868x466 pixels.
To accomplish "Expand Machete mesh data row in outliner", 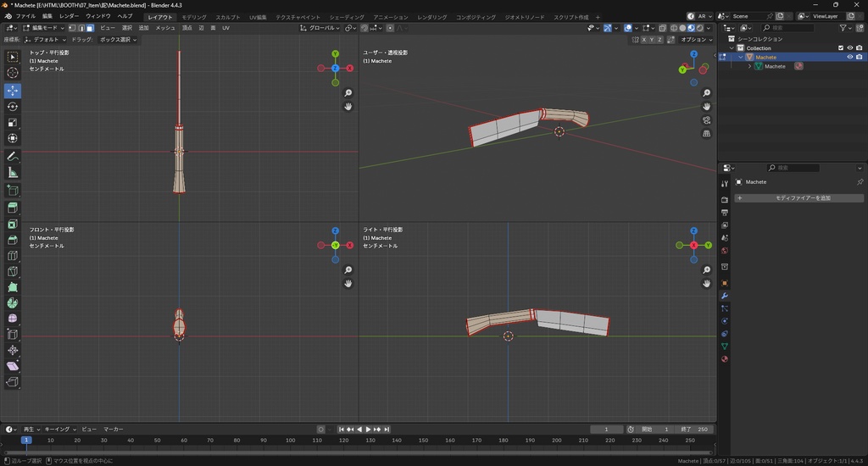I will click(x=750, y=66).
